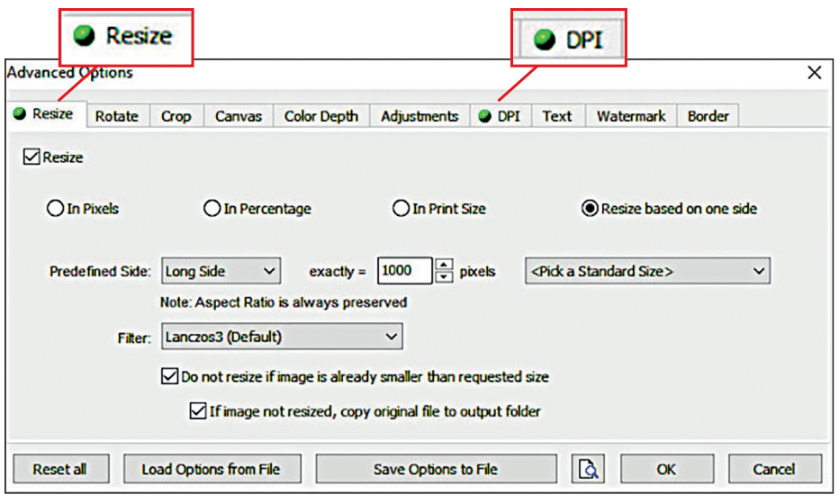Toggle 'copy original file to output folder'
Image resolution: width=839 pixels, height=504 pixels.
198,411
